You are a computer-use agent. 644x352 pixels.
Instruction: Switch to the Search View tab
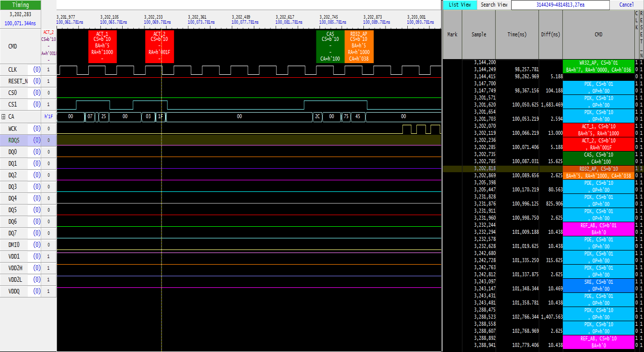pyautogui.click(x=494, y=5)
